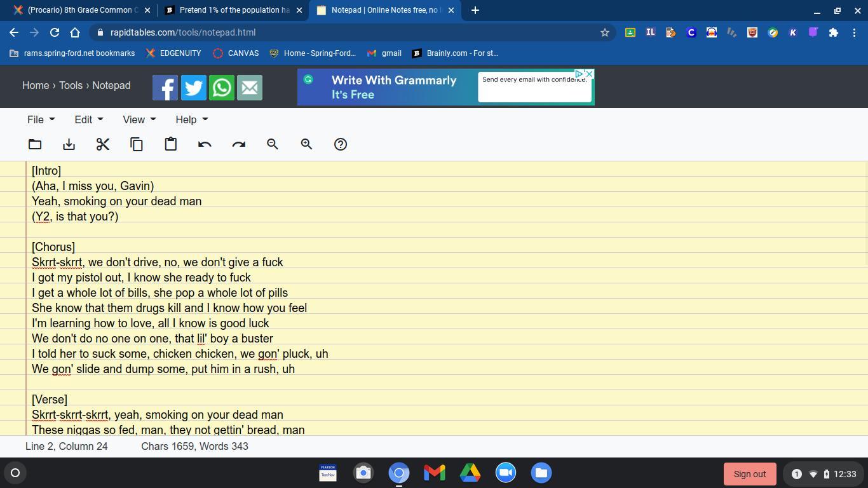This screenshot has height=488, width=868.
Task: Go to Tools in the breadcrumb
Action: pyautogui.click(x=71, y=86)
